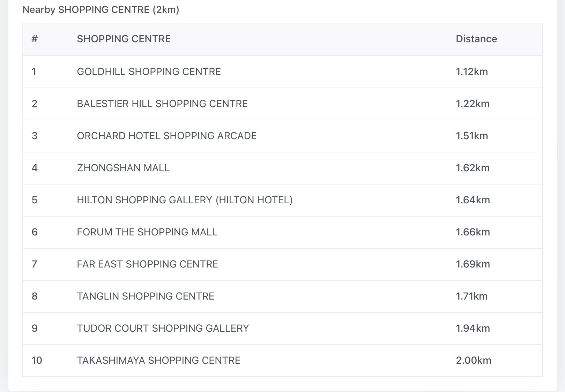Click the 1.12km distance value
The width and height of the screenshot is (565, 392).
(471, 72)
